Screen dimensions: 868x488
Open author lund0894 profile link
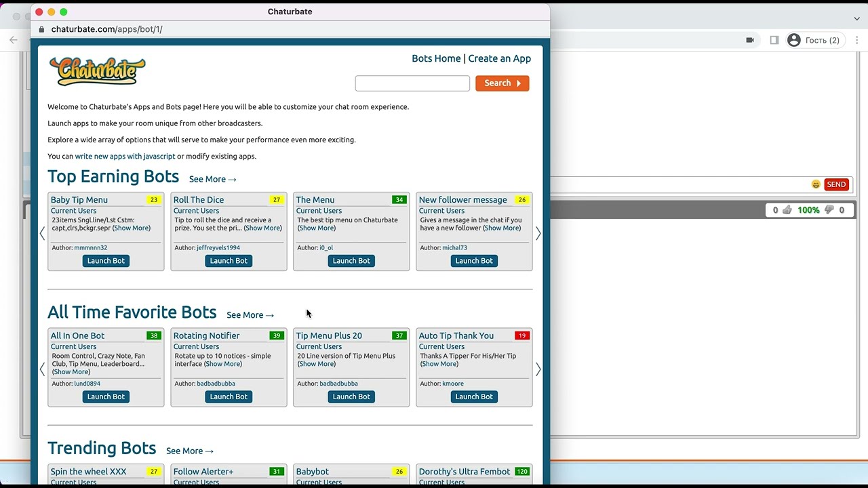[x=87, y=384]
